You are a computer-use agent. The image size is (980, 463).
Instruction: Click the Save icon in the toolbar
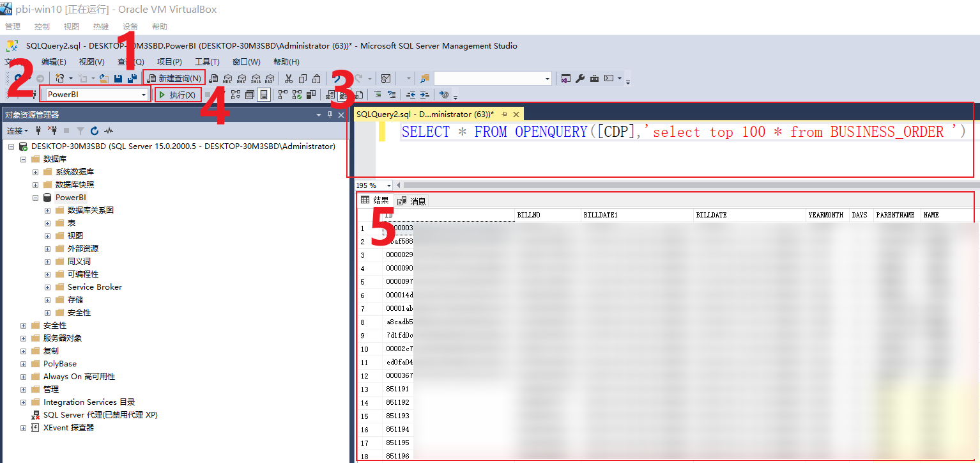pyautogui.click(x=118, y=79)
